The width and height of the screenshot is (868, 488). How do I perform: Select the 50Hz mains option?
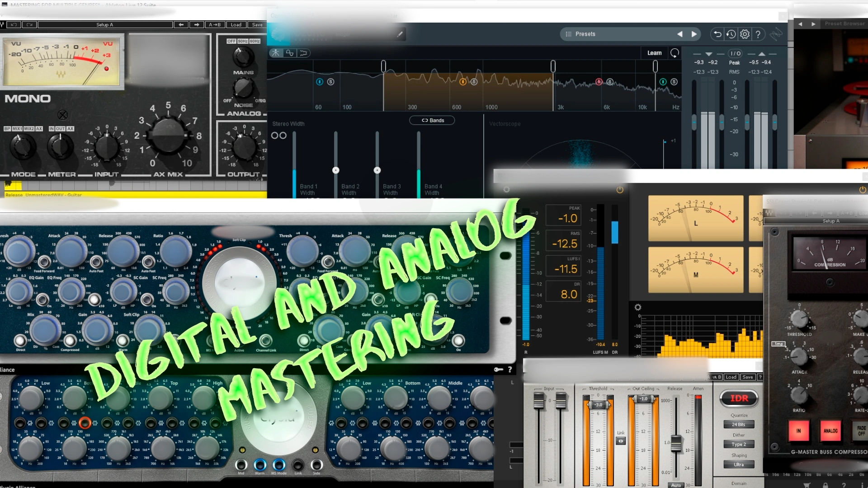click(x=243, y=41)
